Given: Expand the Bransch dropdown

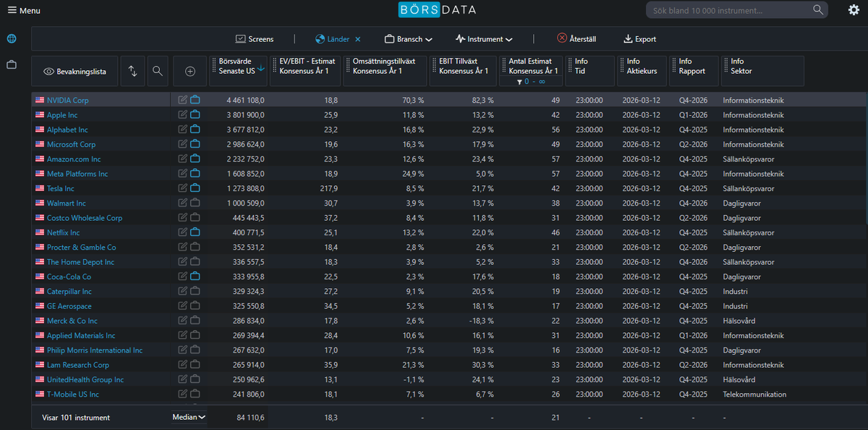Looking at the screenshot, I should 409,39.
